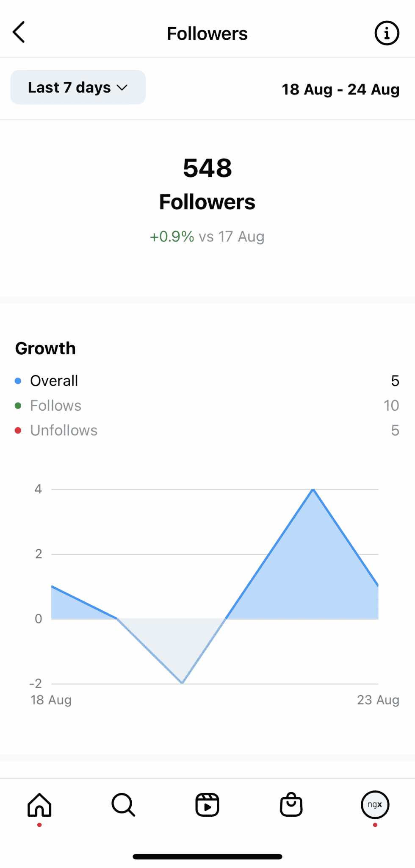
Task: Tap the 18 Aug label on the chart axis
Action: [x=51, y=700]
